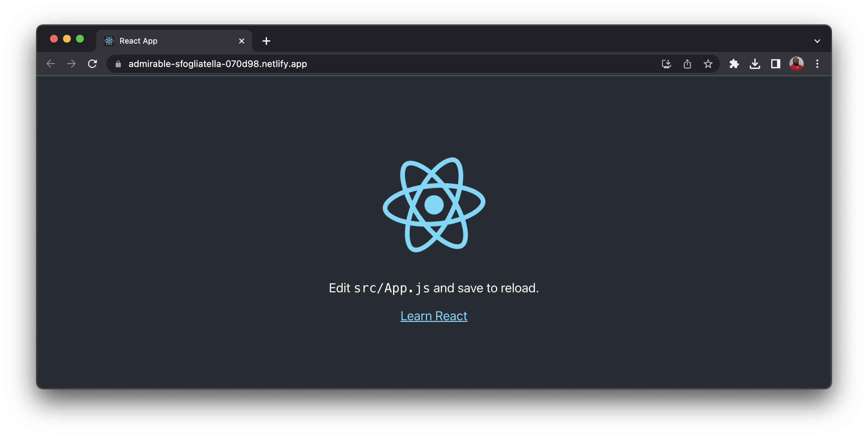Navigate back with the back arrow
Image resolution: width=868 pixels, height=437 pixels.
point(50,64)
